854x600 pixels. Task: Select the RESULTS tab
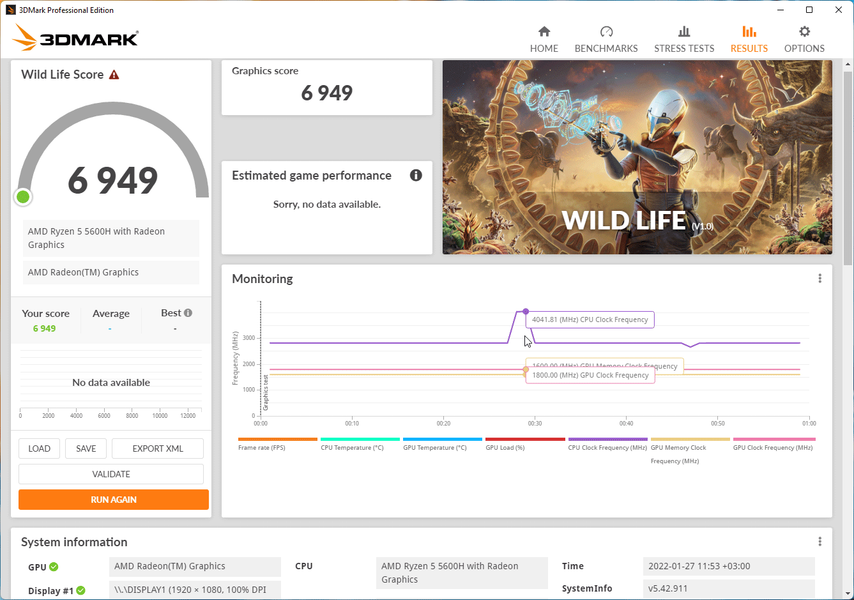749,39
